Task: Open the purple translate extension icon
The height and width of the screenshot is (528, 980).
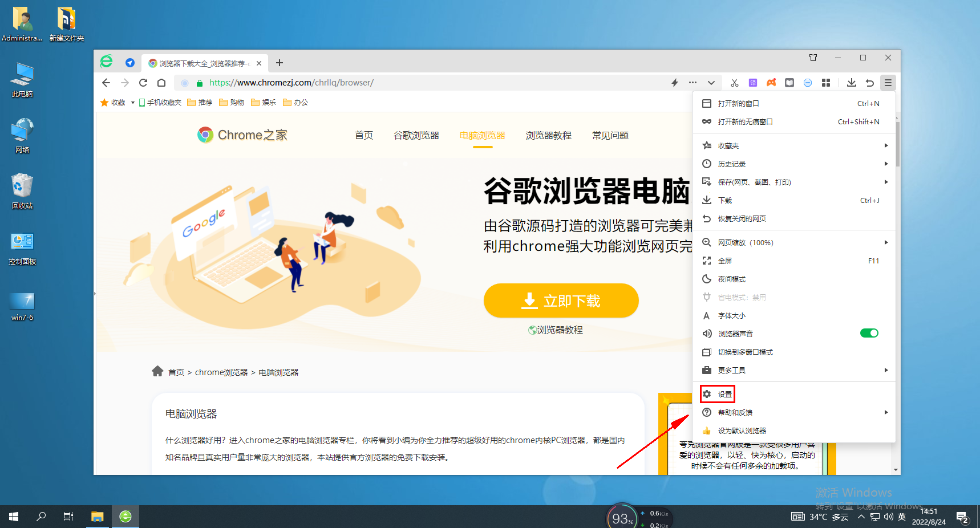Action: tap(753, 83)
